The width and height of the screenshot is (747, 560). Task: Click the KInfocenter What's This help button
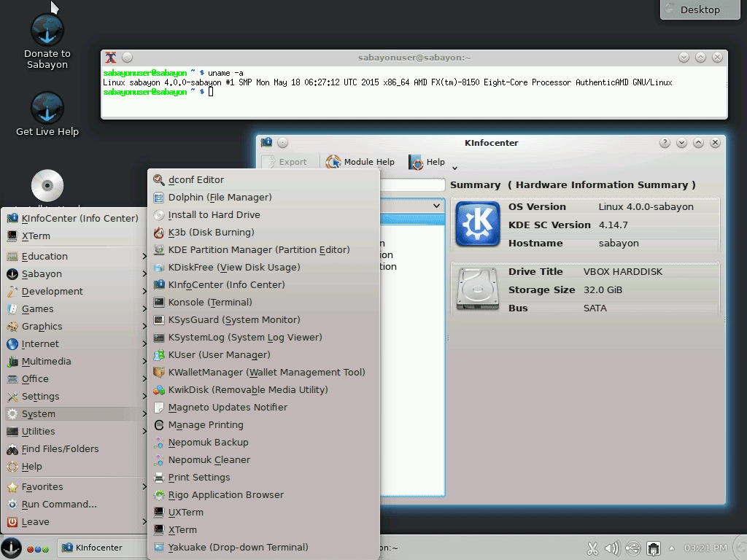665,143
